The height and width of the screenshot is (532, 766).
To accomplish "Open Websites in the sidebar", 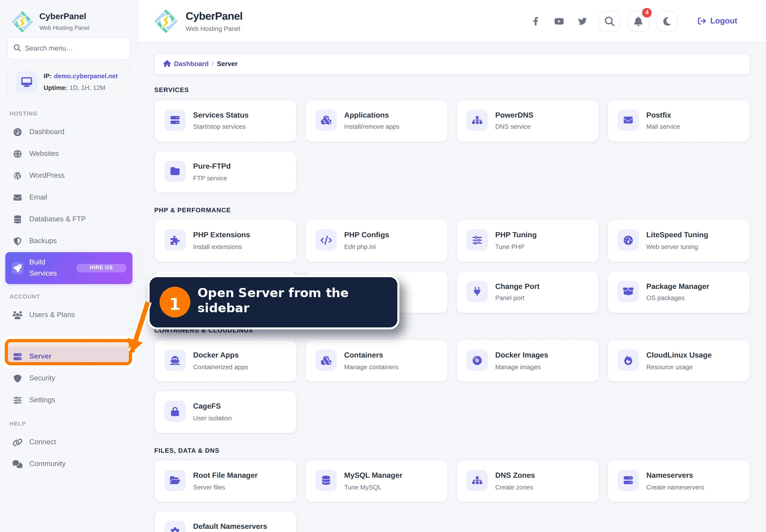I will pos(69,154).
